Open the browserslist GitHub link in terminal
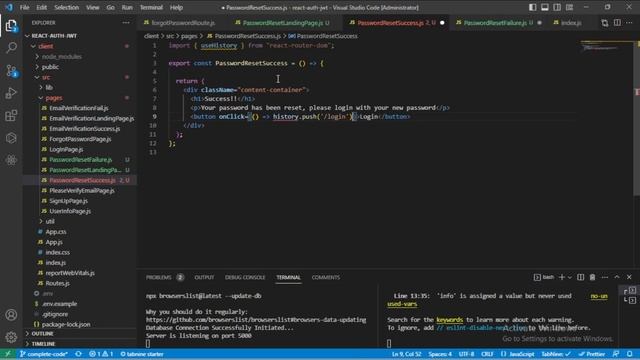The image size is (640, 360). 256,320
